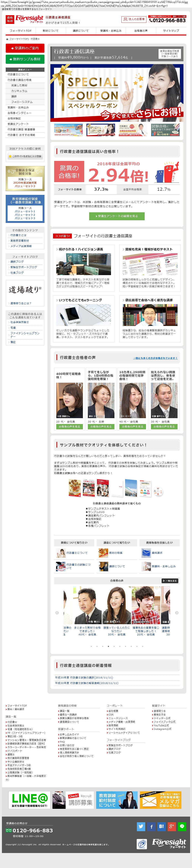Open 受講料・お申込み in navigation bar
The height and width of the screenshot is (868, 192).
(x=111, y=31)
